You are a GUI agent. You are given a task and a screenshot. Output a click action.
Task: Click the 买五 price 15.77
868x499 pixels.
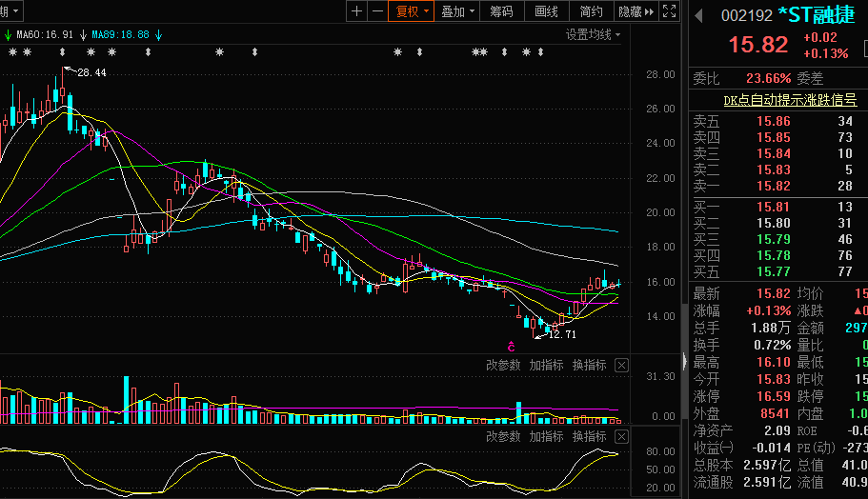tap(774, 271)
